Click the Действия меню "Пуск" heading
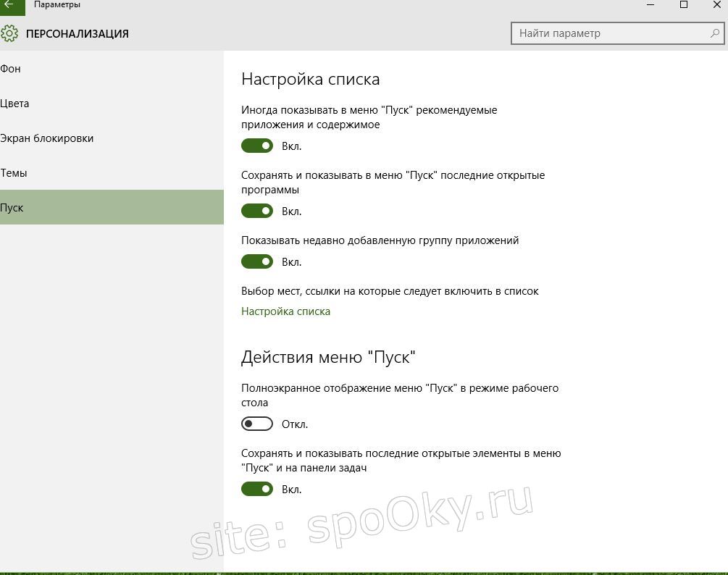Screen dimensions: 728x575 (328, 357)
